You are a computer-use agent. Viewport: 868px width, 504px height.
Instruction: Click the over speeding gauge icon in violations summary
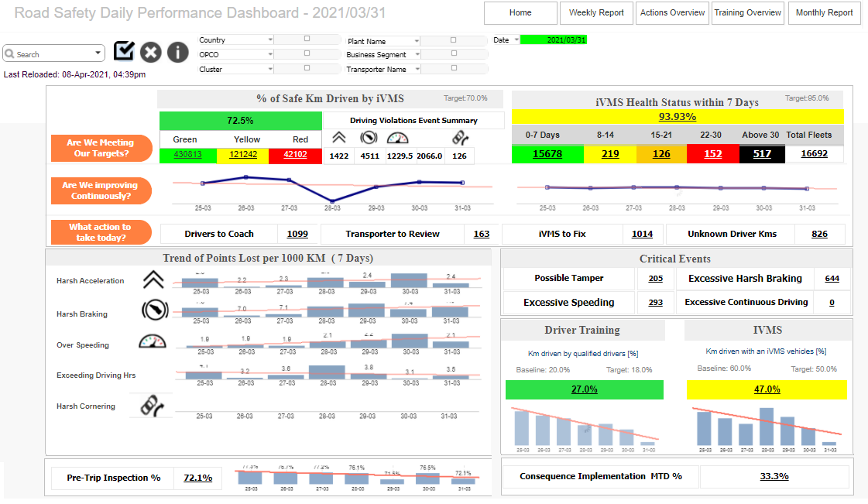pyautogui.click(x=397, y=139)
